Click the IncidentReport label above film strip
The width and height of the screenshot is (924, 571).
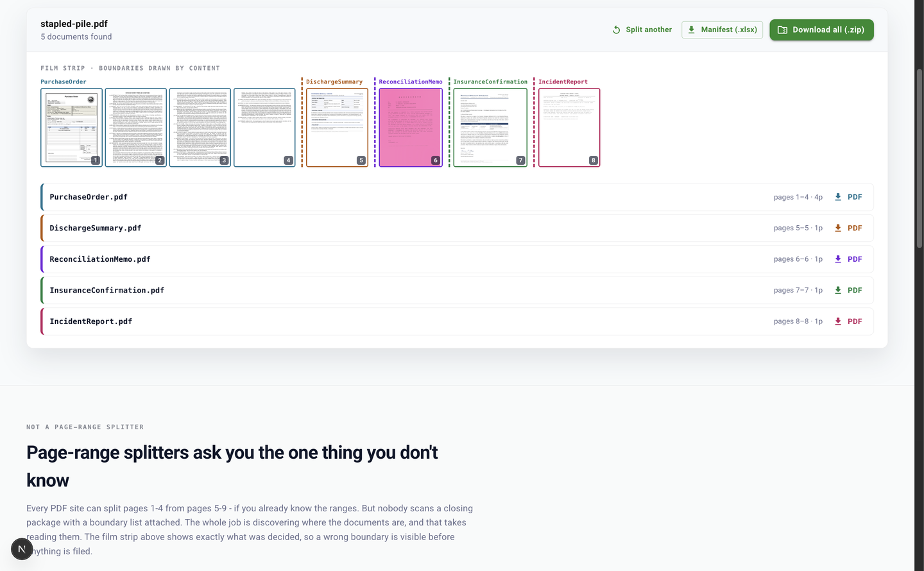[x=563, y=82]
